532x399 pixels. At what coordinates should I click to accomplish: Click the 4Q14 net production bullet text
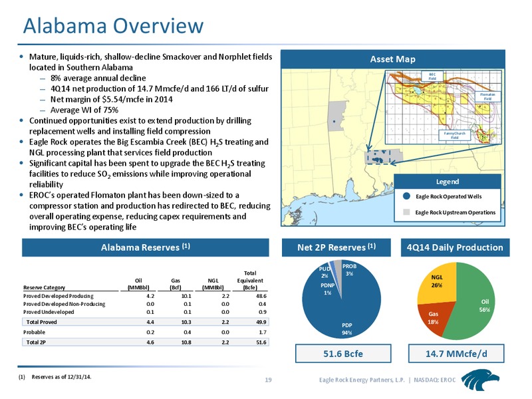pyautogui.click(x=160, y=88)
